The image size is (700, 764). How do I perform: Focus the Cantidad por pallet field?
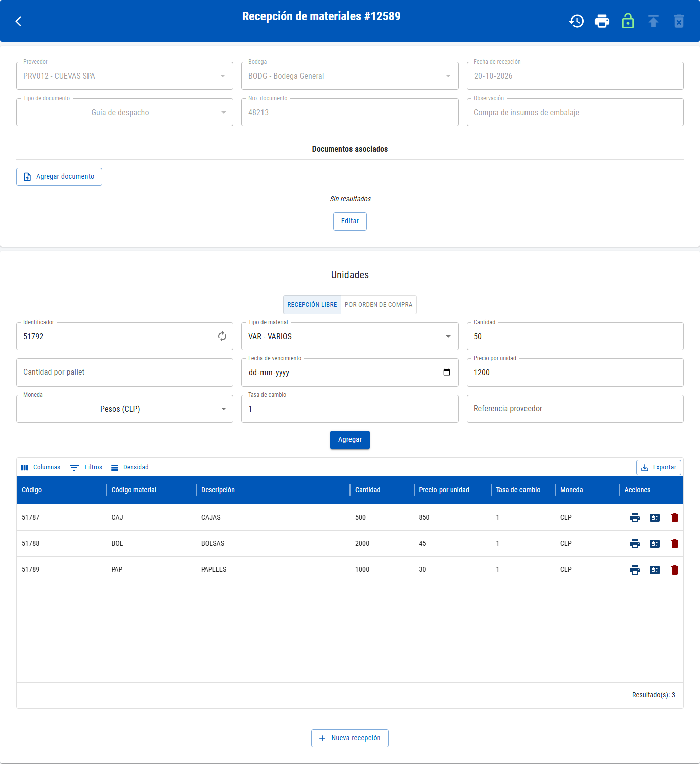click(125, 372)
